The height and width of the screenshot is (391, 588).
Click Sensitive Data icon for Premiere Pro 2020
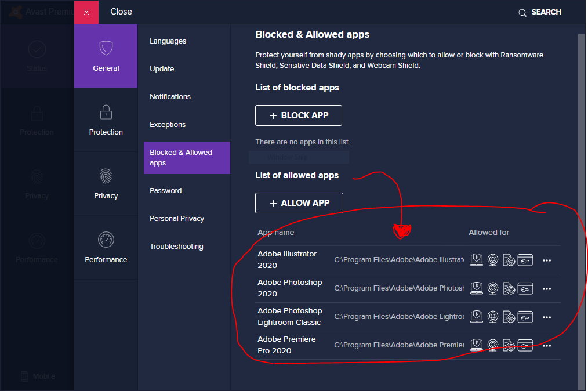pos(509,345)
